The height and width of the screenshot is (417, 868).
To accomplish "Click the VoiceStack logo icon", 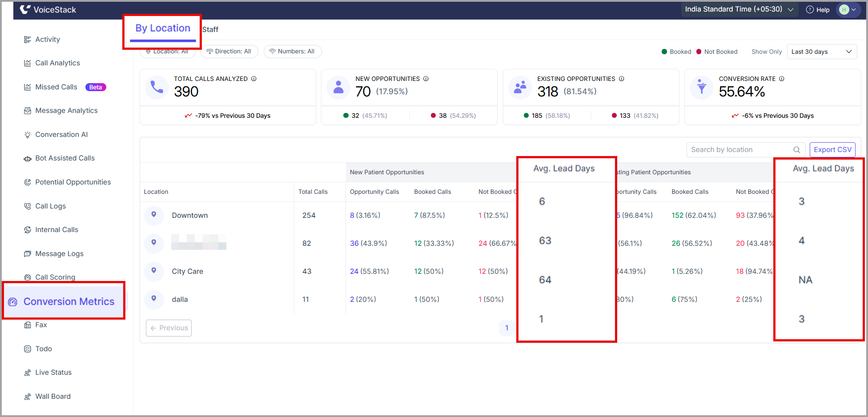I will point(25,9).
